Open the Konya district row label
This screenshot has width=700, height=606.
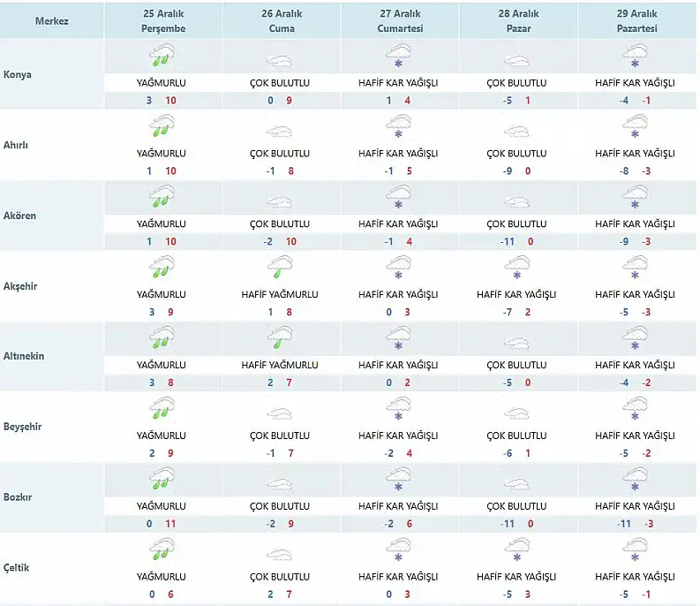pos(18,74)
